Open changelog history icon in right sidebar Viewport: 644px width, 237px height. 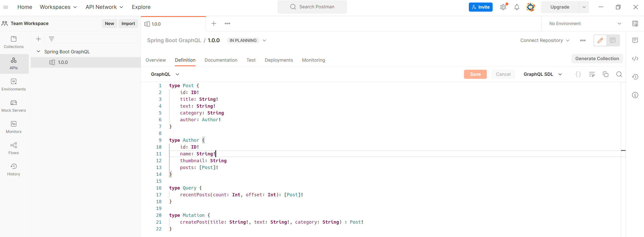click(x=635, y=77)
